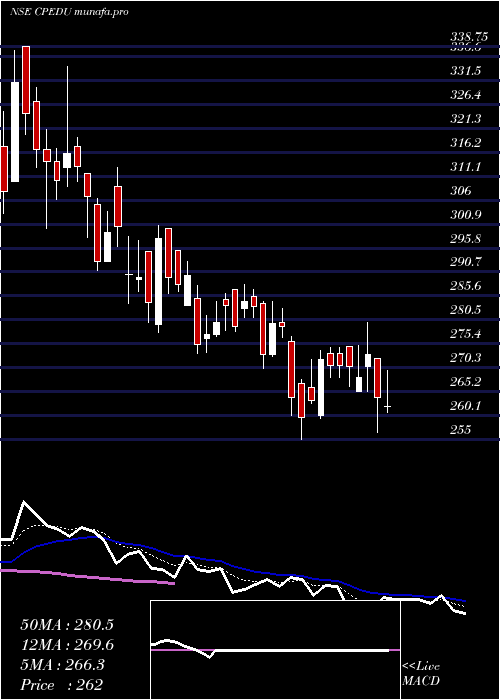
Task: Click the 300.9 price axis label
Action: click(x=466, y=215)
